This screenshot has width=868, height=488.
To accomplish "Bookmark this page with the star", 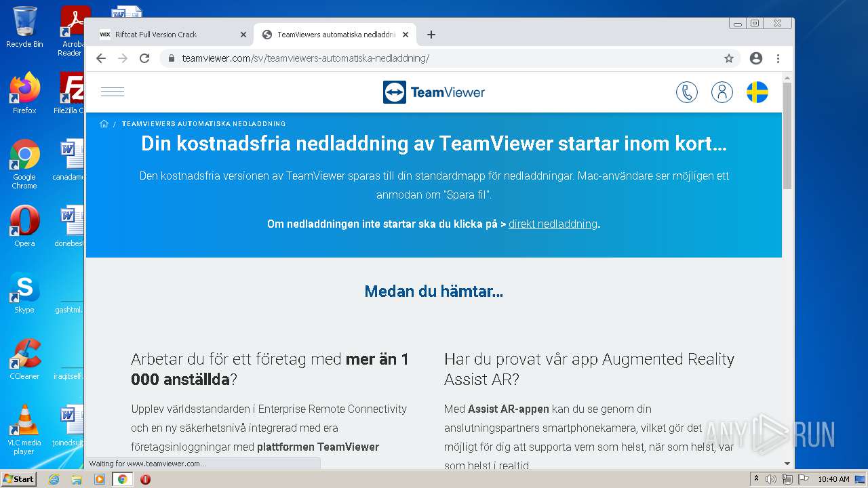I will tap(729, 58).
